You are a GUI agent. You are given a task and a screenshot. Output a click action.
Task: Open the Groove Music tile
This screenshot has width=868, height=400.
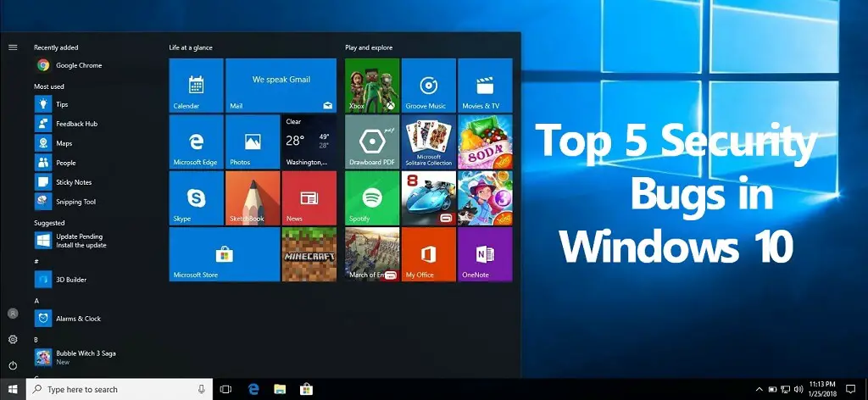(x=428, y=86)
